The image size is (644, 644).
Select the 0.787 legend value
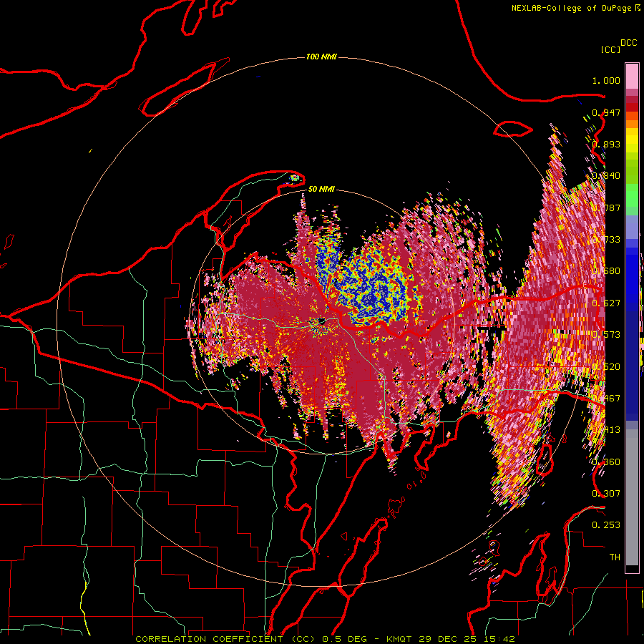(606, 208)
